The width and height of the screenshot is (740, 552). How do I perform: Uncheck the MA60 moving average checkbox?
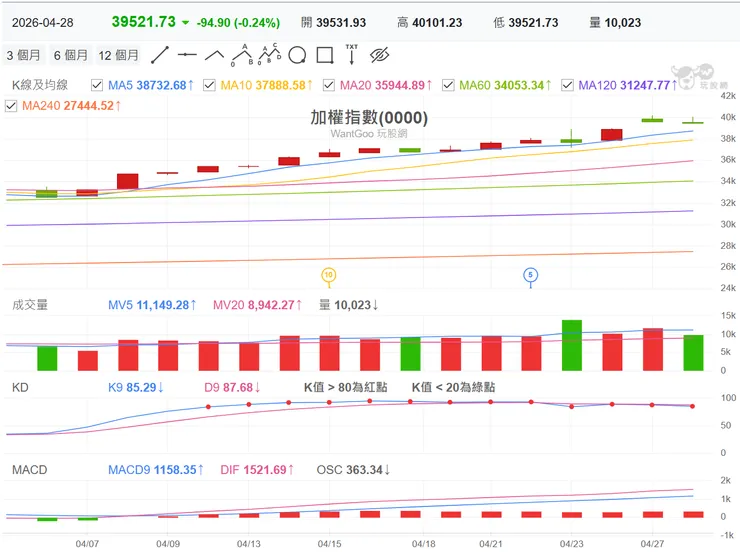448,85
